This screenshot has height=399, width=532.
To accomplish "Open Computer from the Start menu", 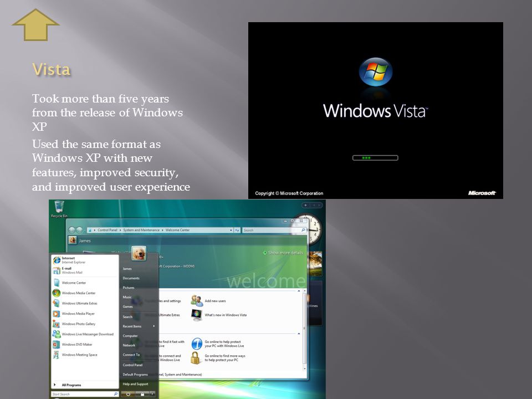I will click(x=130, y=336).
